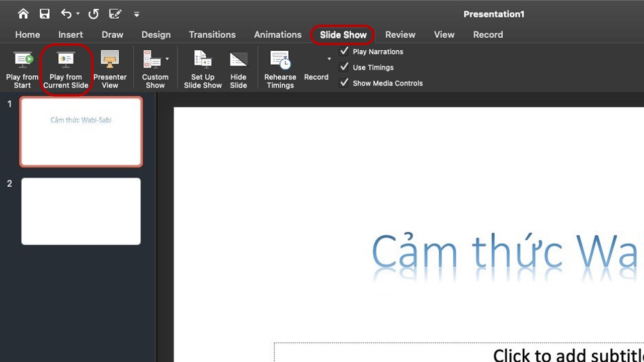Undo the last action

tap(66, 14)
